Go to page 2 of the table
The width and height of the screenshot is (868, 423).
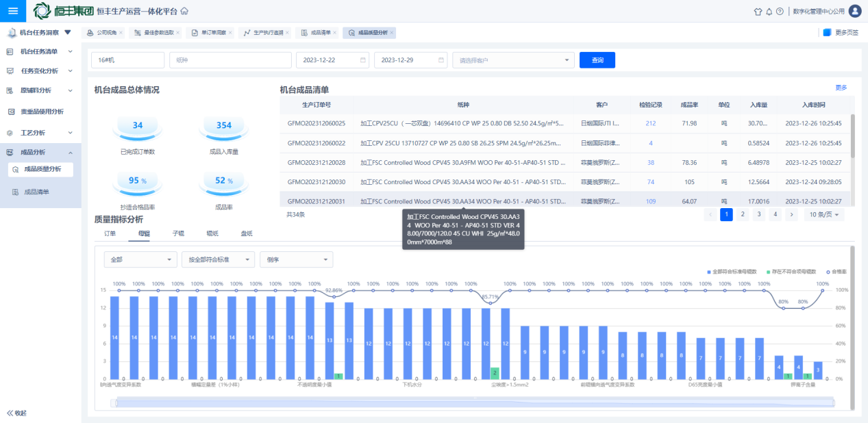click(x=742, y=214)
